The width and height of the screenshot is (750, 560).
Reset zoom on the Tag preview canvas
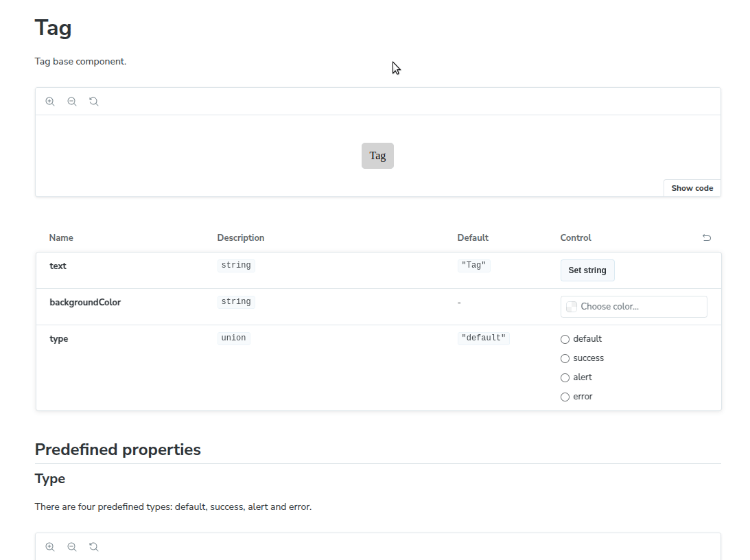[94, 102]
